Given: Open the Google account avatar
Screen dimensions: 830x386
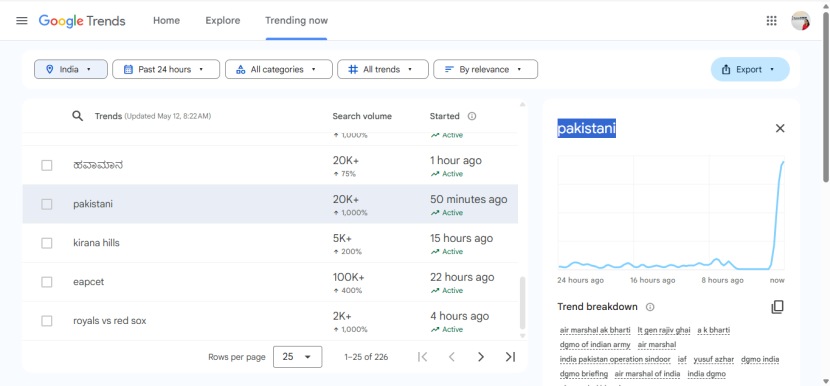Looking at the screenshot, I should (800, 21).
